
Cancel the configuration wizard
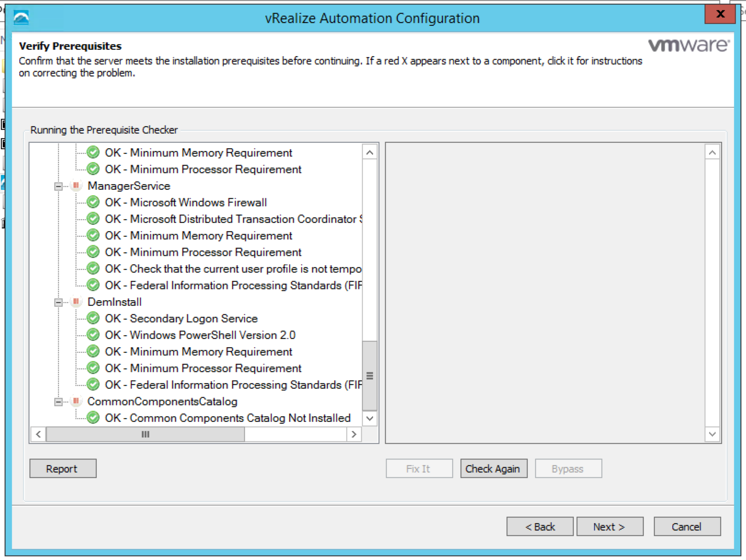[687, 526]
